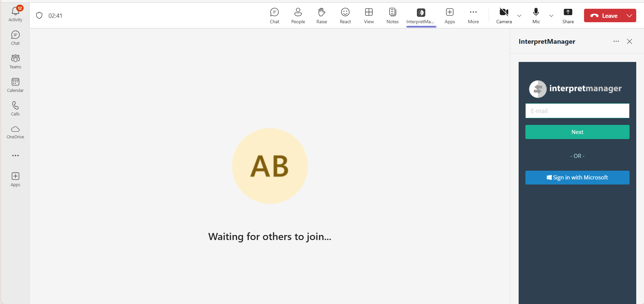Viewport: 644px width, 304px height.
Task: Open meeting Chat from toolbar
Action: (275, 16)
